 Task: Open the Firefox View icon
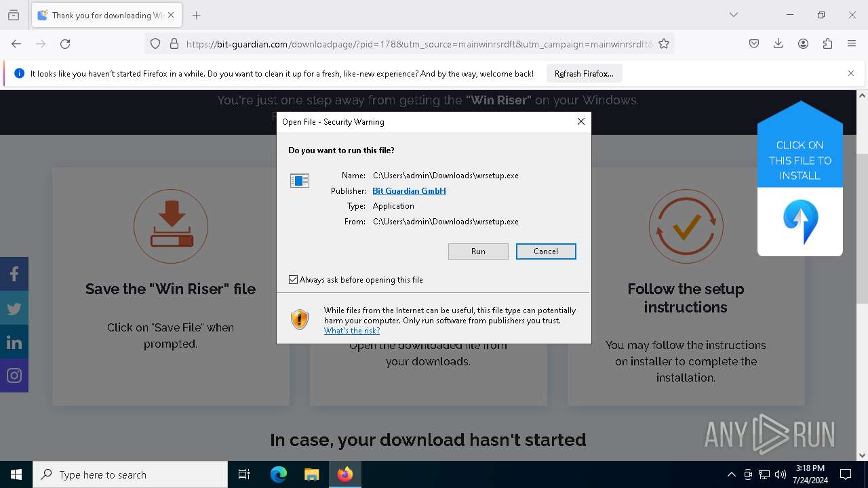point(14,15)
